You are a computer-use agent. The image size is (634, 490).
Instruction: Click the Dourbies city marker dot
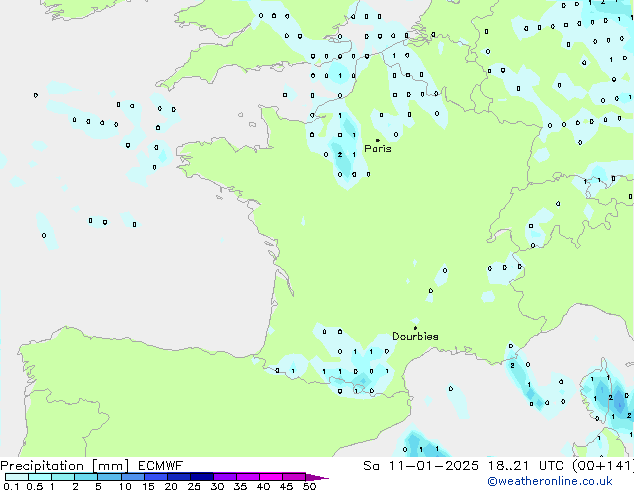(x=415, y=328)
